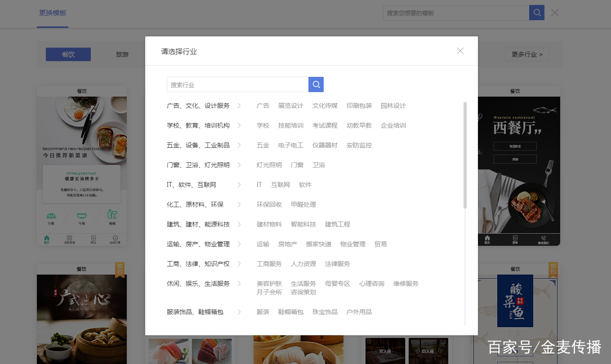Click the 发现菜谱 grid icon
Viewport: 611px width, 364px height.
70,238
